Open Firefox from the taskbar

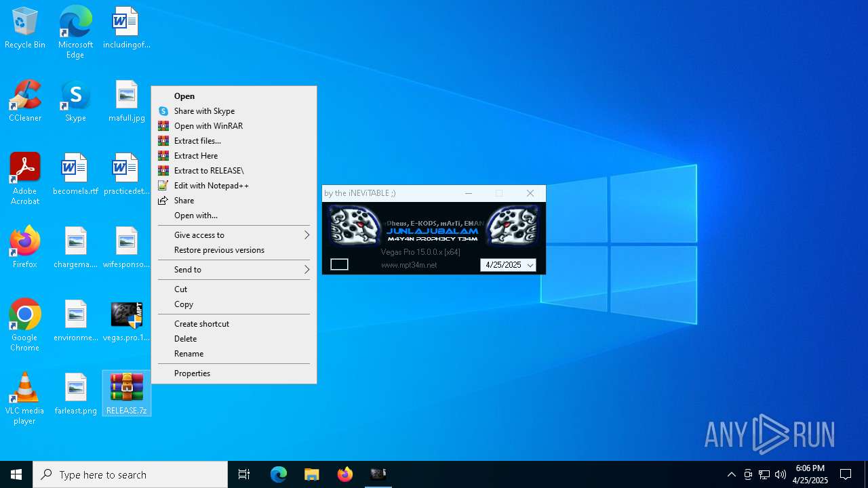tap(345, 474)
